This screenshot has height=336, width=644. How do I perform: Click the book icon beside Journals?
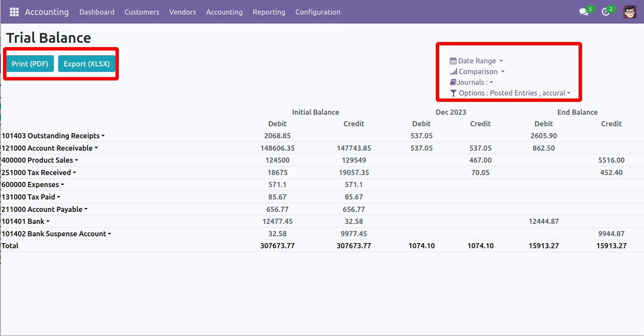[x=453, y=82]
